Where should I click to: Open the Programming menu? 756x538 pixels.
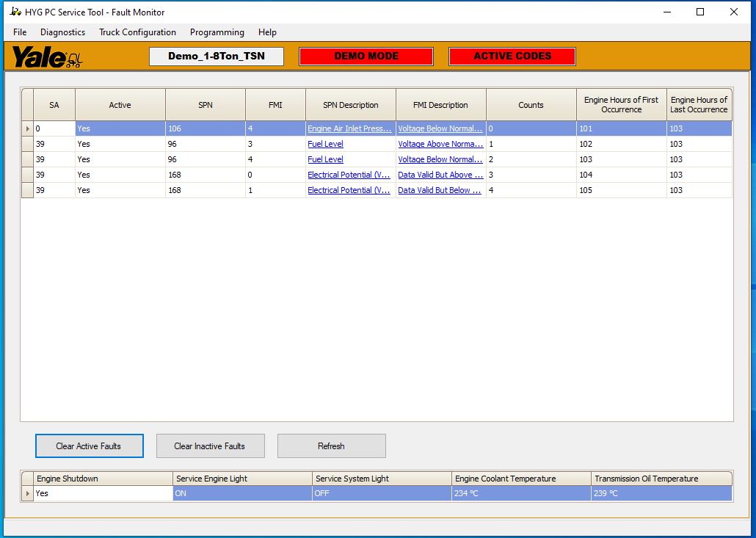tap(217, 32)
